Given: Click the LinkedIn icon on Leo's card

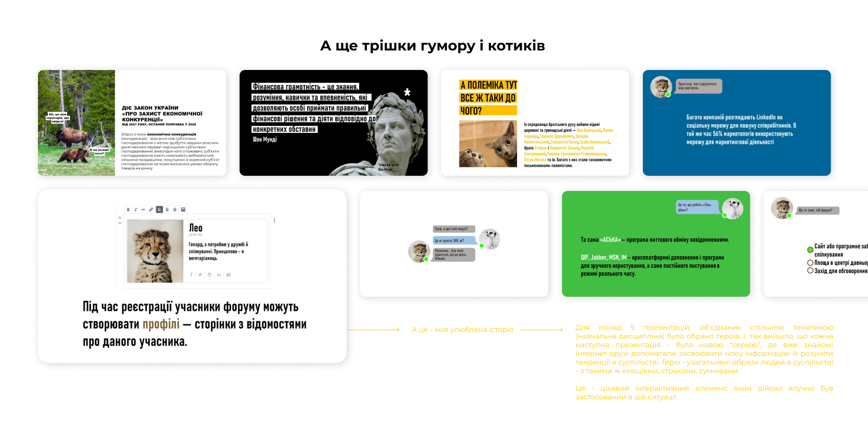Looking at the screenshot, I should point(219,275).
